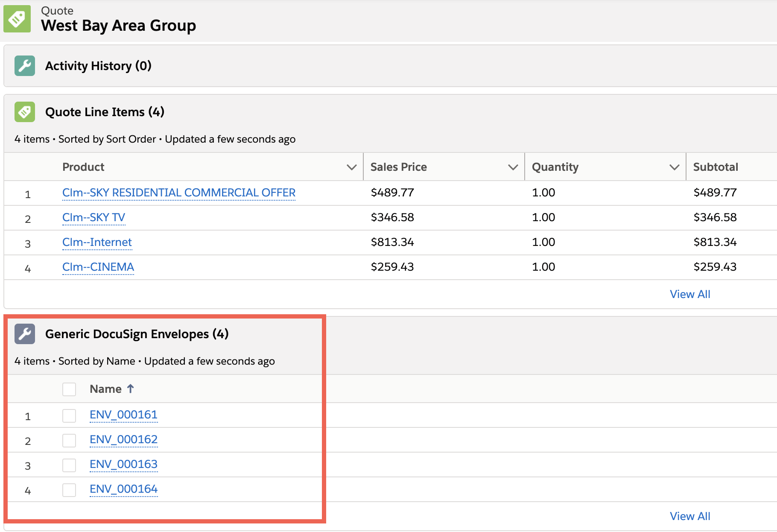Check the box for ENV_000164
The image size is (777, 532).
(x=69, y=490)
